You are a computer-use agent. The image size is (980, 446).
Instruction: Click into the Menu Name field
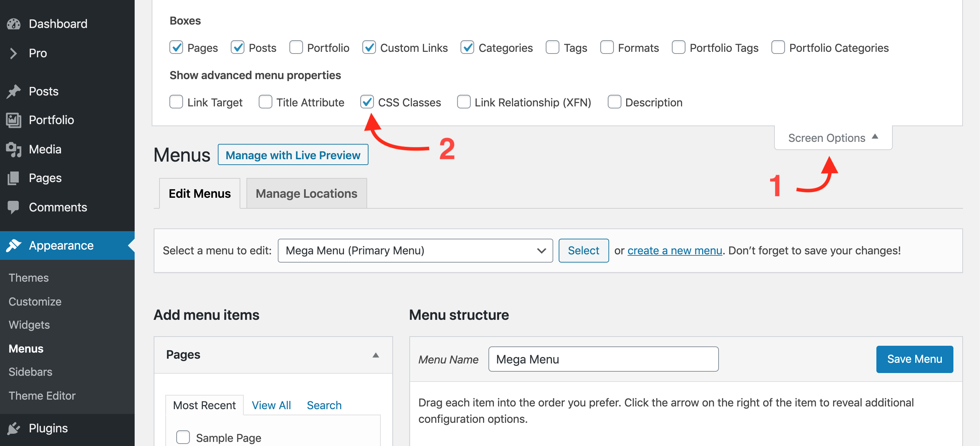[603, 359]
